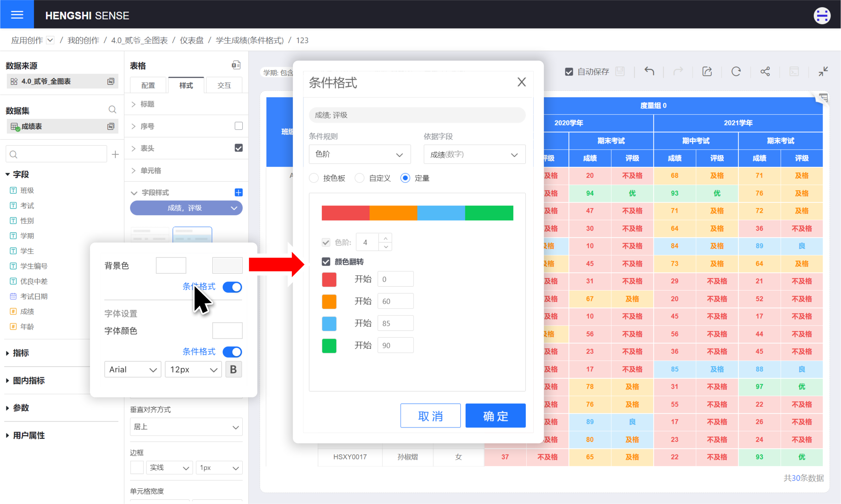Click the export icon in toolbar
Image resolution: width=841 pixels, height=504 pixels.
(707, 71)
